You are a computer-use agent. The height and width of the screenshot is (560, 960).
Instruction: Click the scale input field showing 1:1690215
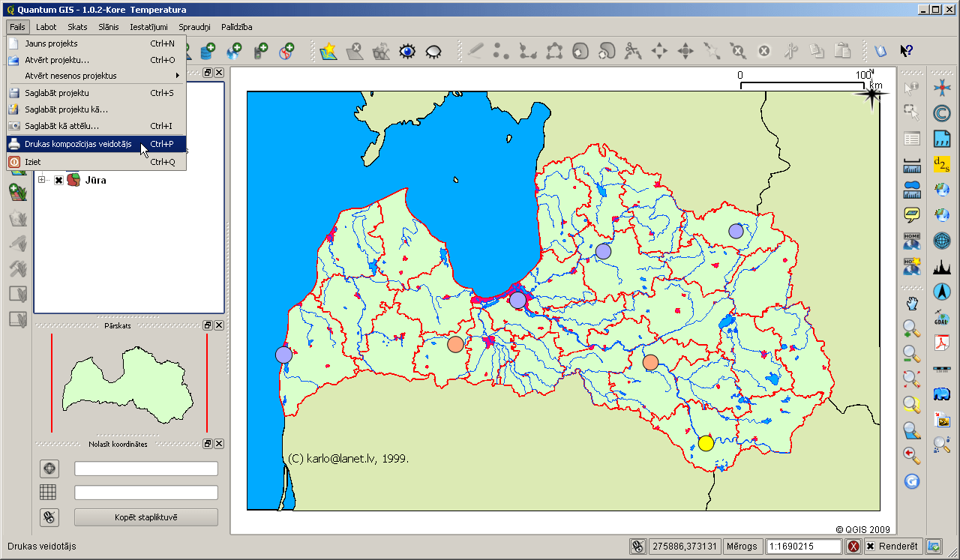[804, 547]
